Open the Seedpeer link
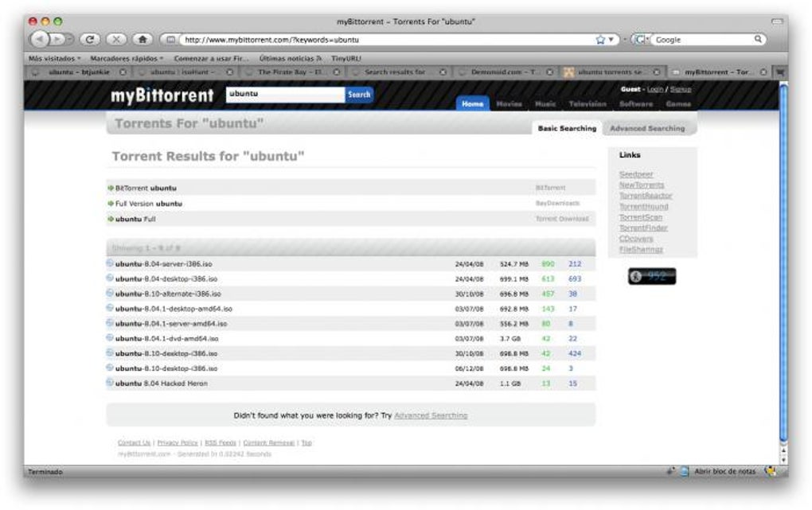 pyautogui.click(x=636, y=174)
